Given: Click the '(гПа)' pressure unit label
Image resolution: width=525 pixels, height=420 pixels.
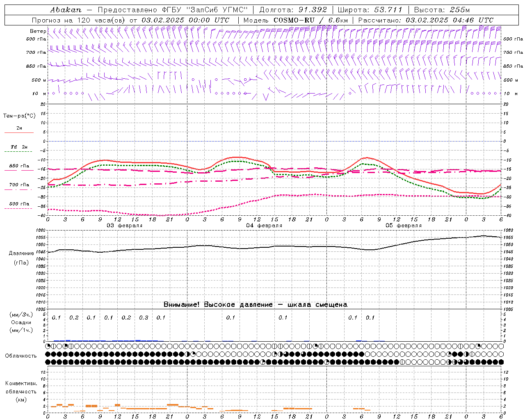Looking at the screenshot, I should coord(21,263).
